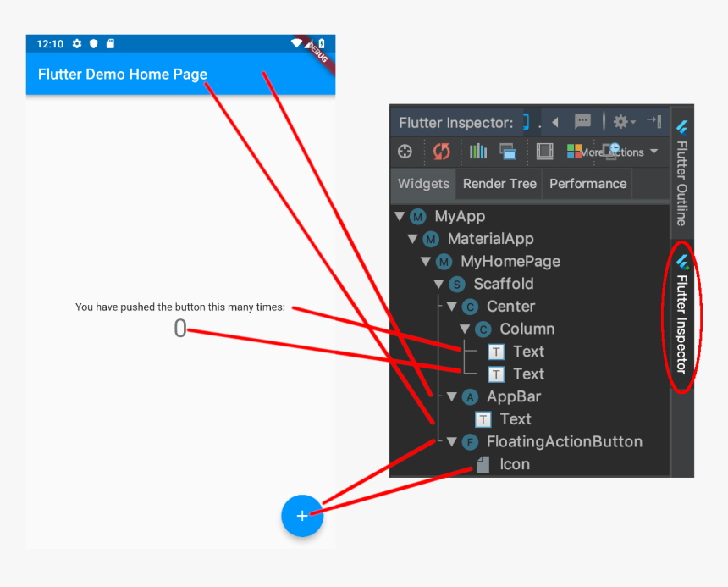Tap the blue plus floating action button
This screenshot has width=728, height=587.
302,516
